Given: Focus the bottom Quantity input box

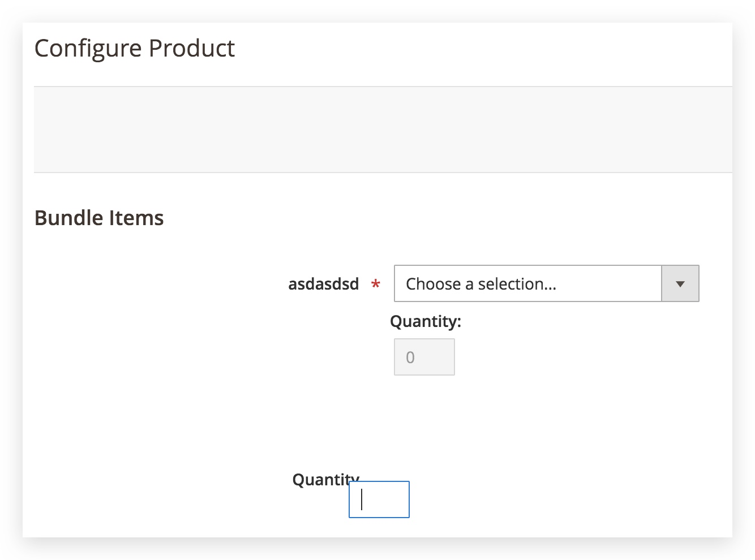Looking at the screenshot, I should [x=379, y=499].
